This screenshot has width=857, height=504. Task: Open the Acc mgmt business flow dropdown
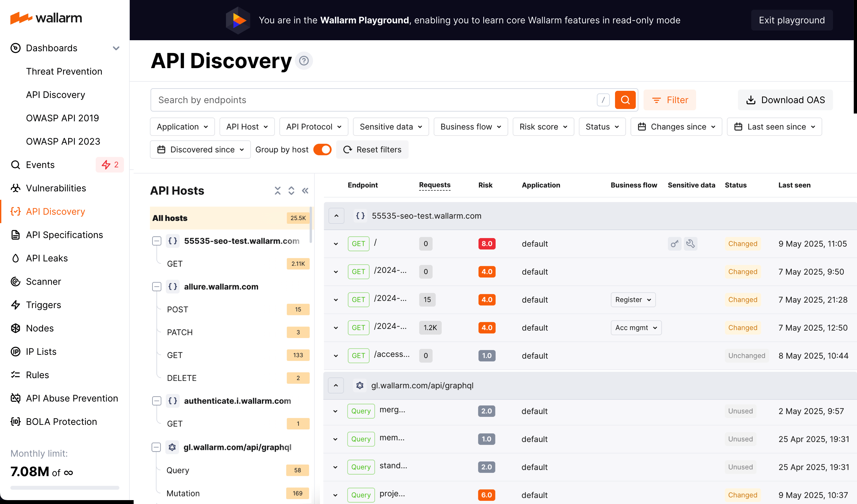pos(635,328)
